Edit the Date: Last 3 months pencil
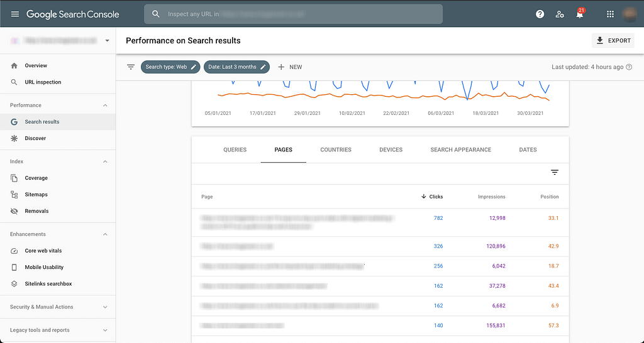644x343 pixels. click(263, 67)
